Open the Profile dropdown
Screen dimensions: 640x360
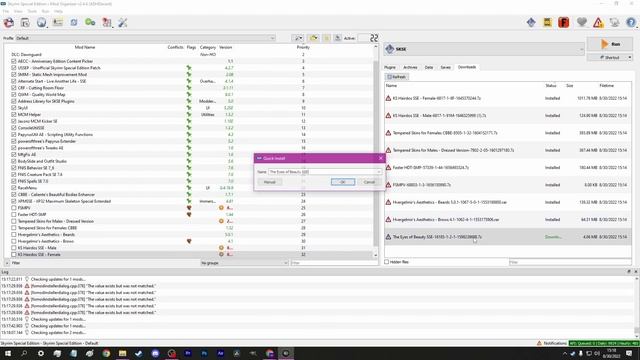coord(145,38)
